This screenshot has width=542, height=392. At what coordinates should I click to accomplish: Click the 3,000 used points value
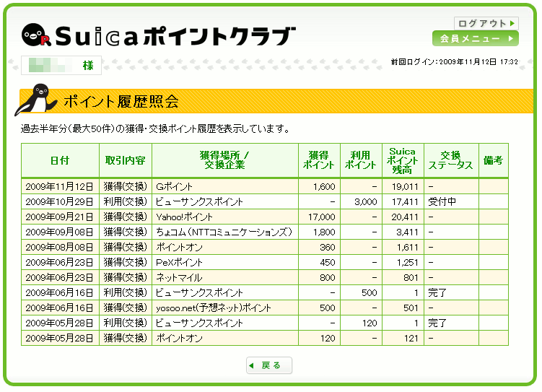coord(366,202)
